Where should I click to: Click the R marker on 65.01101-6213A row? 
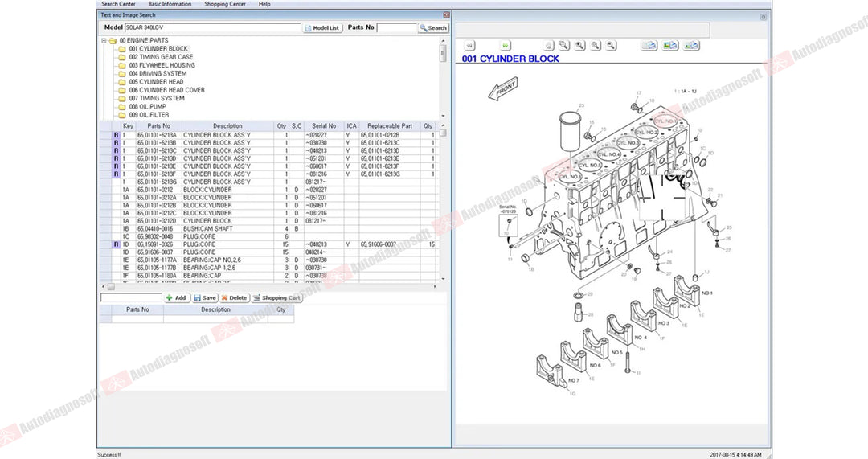pos(116,135)
